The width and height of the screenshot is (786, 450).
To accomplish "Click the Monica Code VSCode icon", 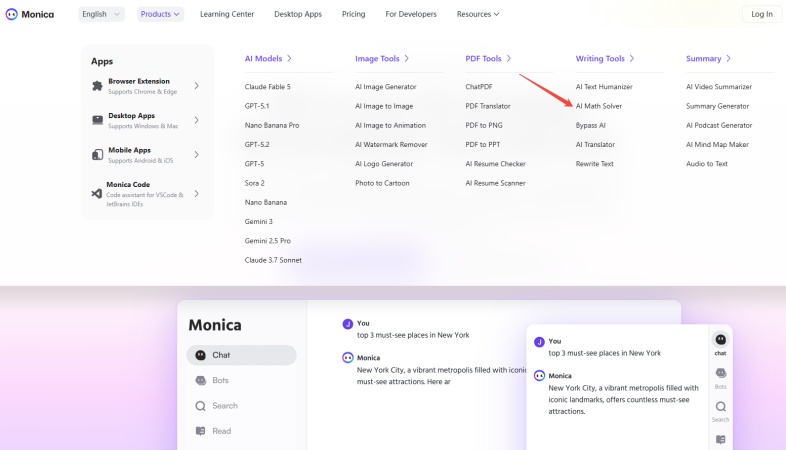I will 97,193.
